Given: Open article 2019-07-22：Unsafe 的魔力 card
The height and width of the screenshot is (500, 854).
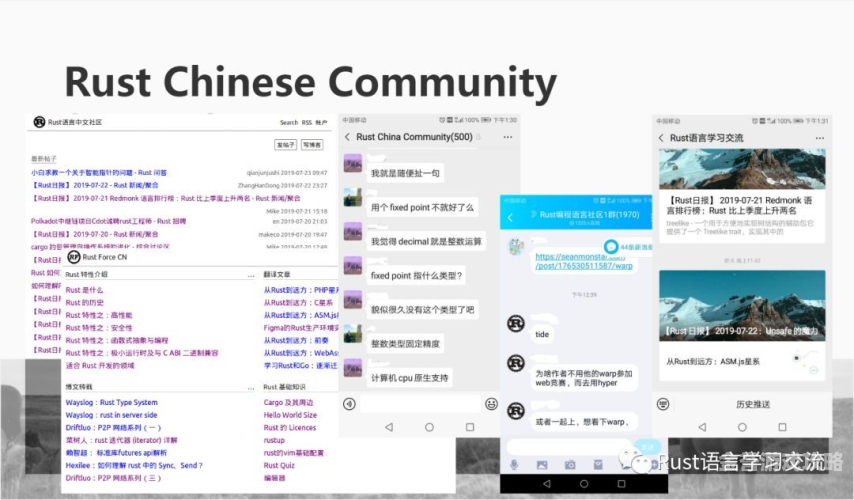Looking at the screenshot, I should pos(742,306).
